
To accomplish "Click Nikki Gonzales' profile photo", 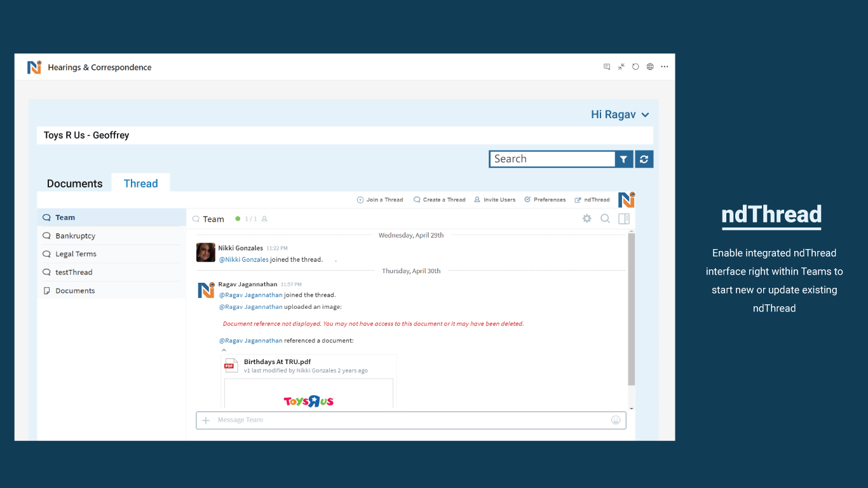I will (205, 252).
